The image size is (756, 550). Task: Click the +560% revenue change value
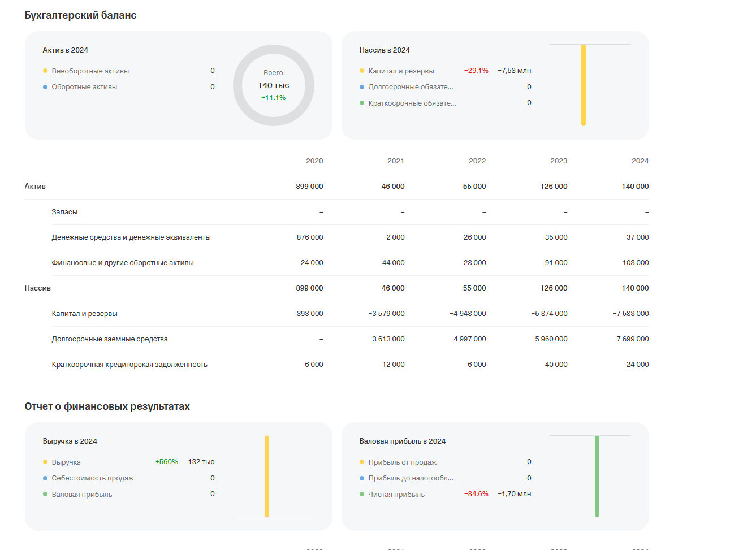[x=167, y=462]
